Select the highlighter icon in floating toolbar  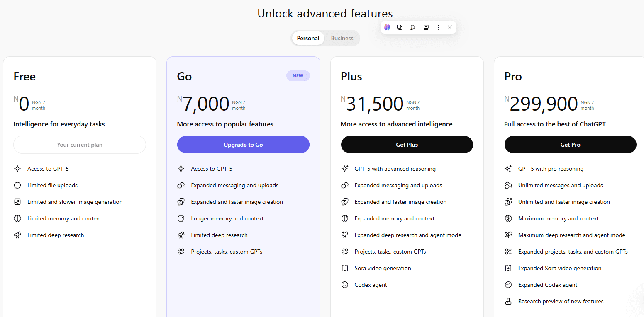[412, 27]
